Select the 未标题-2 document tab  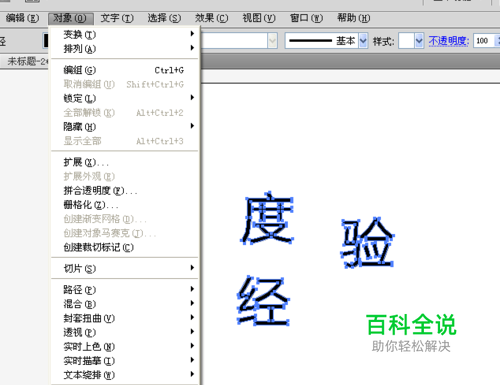point(25,62)
